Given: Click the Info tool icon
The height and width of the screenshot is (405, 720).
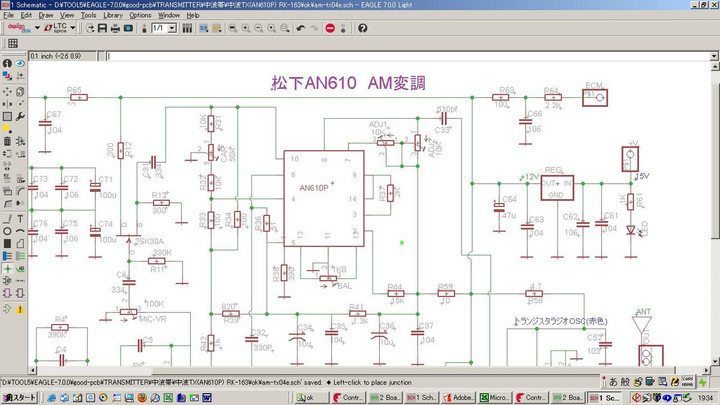Looking at the screenshot, I should [7, 65].
